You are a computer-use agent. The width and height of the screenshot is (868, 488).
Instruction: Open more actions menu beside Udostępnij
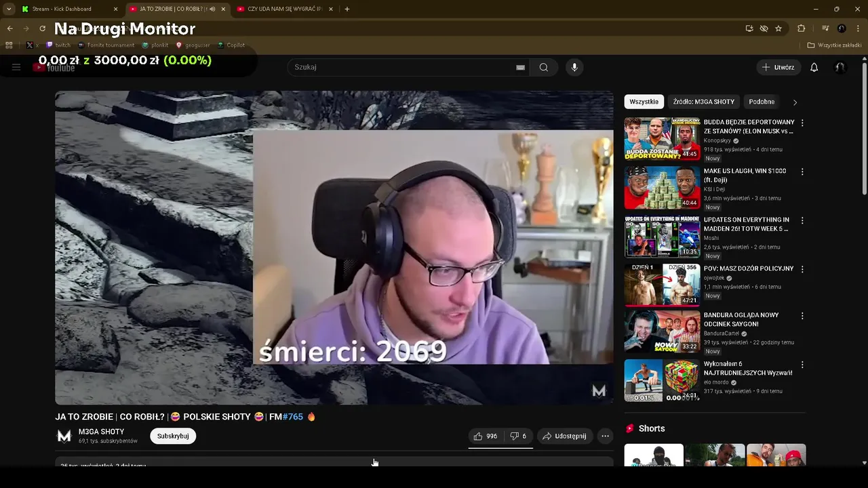606,436
